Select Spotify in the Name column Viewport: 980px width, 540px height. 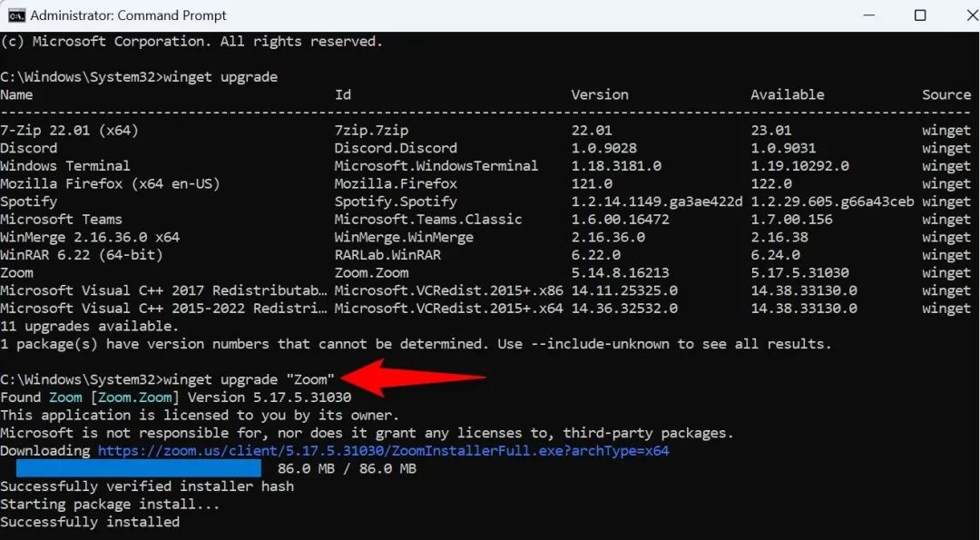pyautogui.click(x=29, y=201)
